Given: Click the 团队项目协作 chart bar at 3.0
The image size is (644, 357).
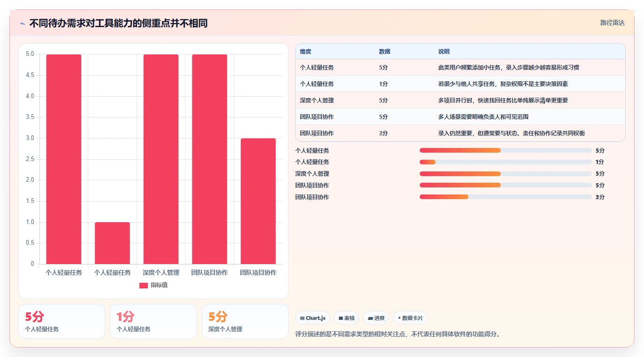Looking at the screenshot, I should pos(258,201).
